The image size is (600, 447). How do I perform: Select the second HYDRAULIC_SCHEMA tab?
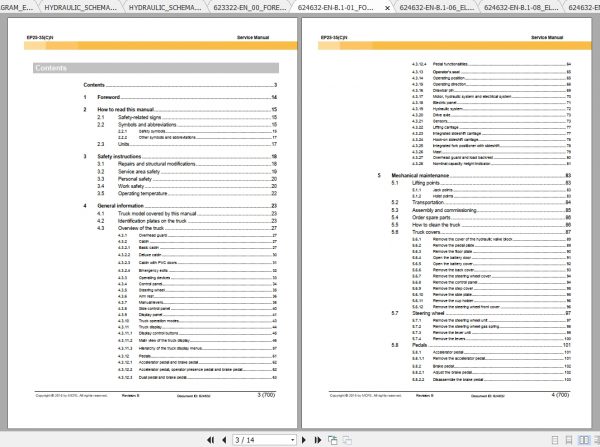[x=165, y=7]
